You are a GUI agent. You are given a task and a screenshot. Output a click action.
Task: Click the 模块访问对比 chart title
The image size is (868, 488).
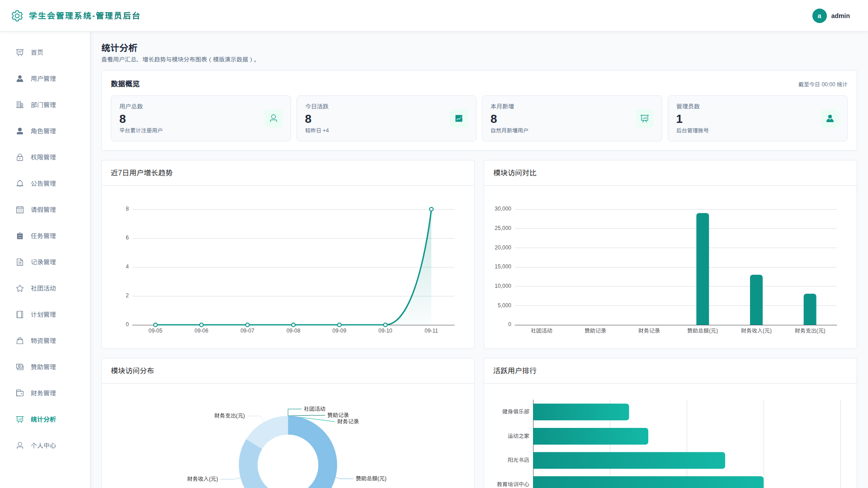click(515, 173)
